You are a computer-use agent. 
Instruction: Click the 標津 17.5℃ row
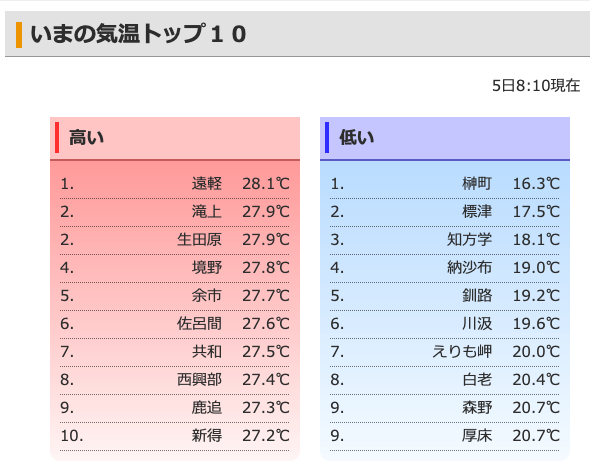pos(445,212)
